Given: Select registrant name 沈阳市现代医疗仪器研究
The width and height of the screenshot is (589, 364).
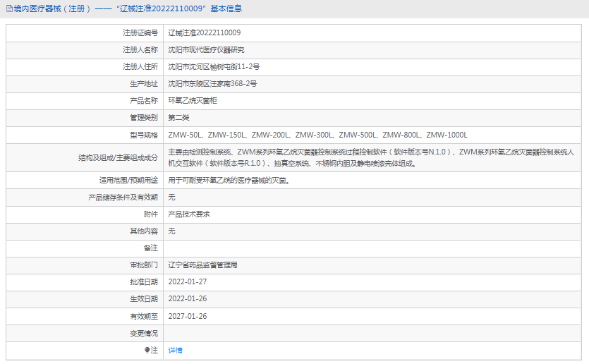Looking at the screenshot, I should [x=206, y=49].
